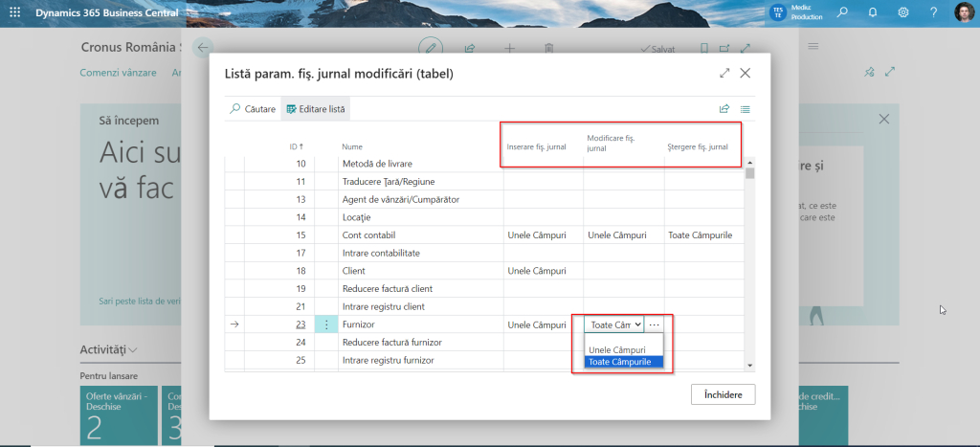Viewport: 980px width, 447px height.
Task: Click the Căutare search action
Action: (253, 109)
